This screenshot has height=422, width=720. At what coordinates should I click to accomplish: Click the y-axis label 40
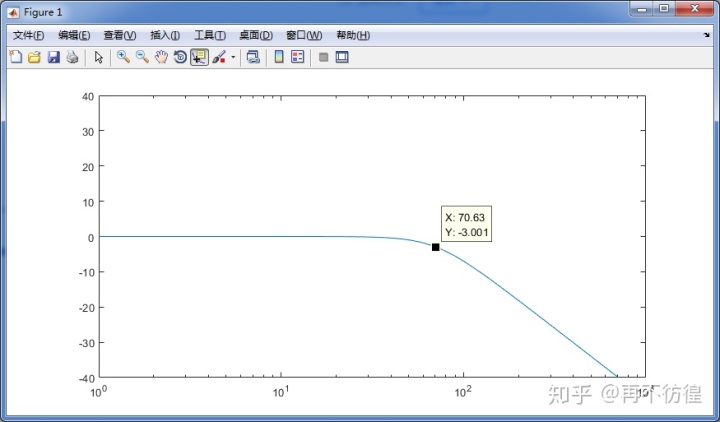pos(88,97)
